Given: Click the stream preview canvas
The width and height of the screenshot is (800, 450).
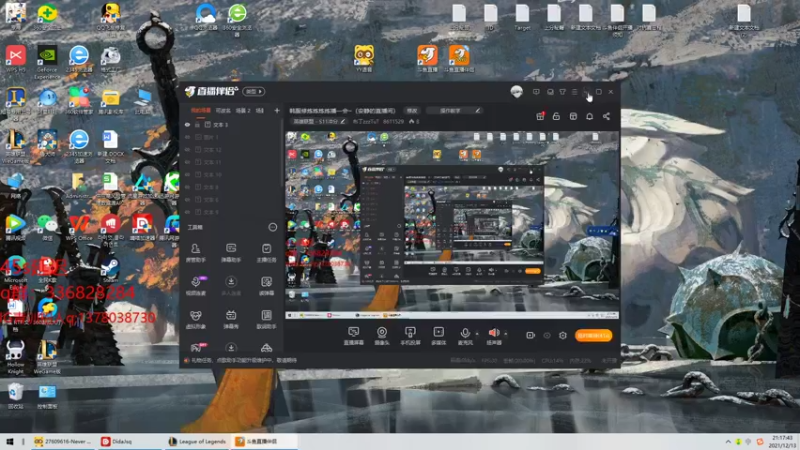Looking at the screenshot, I should tap(452, 225).
